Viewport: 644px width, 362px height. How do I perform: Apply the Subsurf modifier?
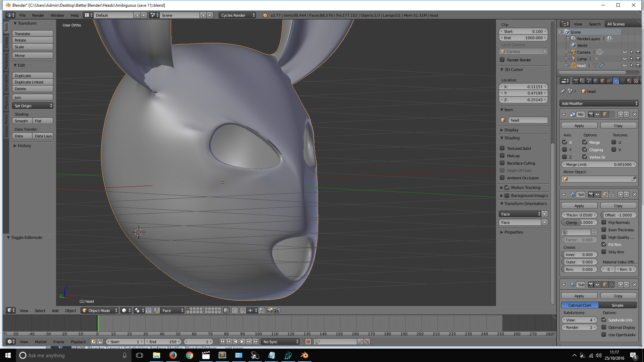coord(579,296)
